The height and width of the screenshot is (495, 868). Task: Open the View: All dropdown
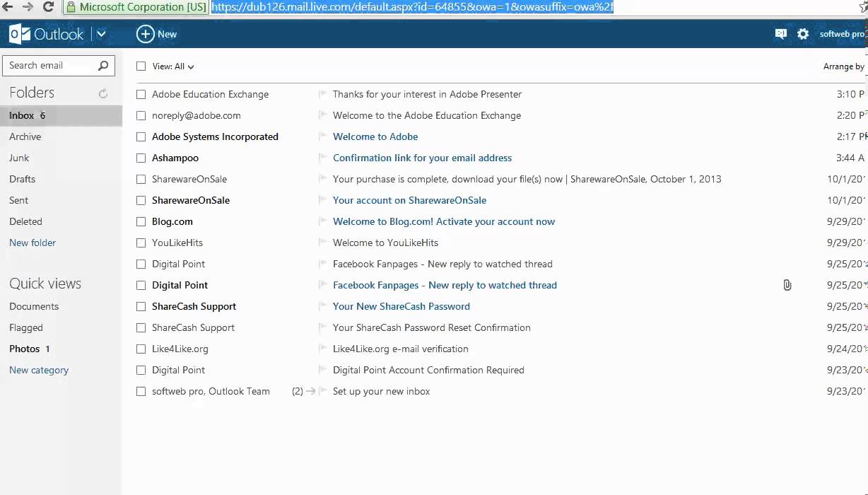coord(173,66)
